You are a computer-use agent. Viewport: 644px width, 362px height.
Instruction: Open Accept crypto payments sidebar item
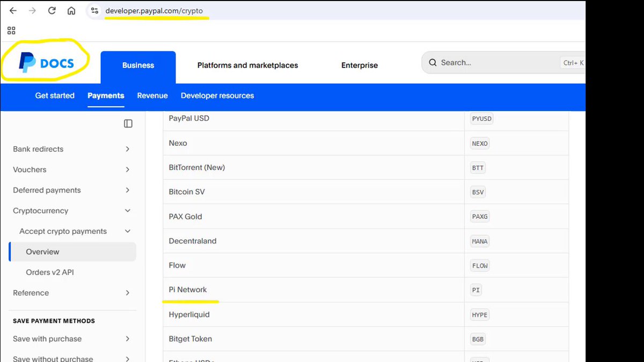pyautogui.click(x=63, y=231)
